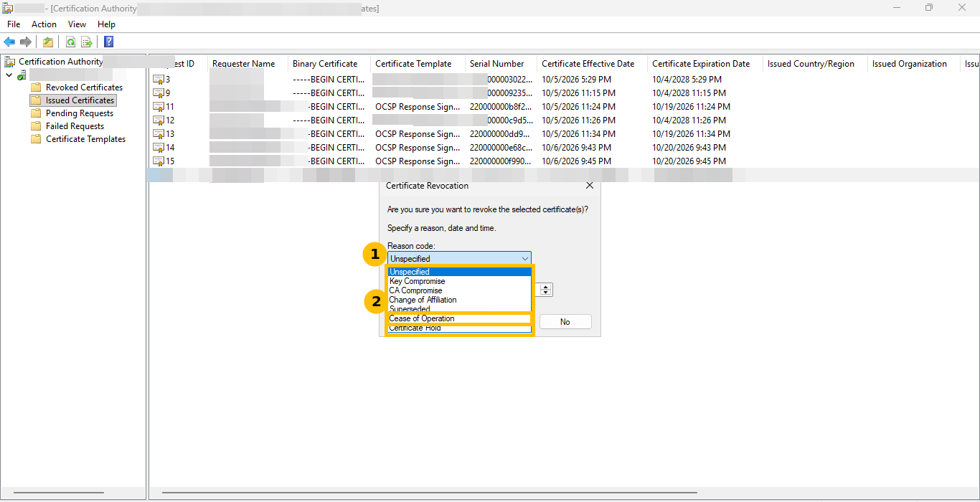The image size is (980, 502).
Task: Click serial number 220000000b8f2...
Action: pyautogui.click(x=501, y=106)
